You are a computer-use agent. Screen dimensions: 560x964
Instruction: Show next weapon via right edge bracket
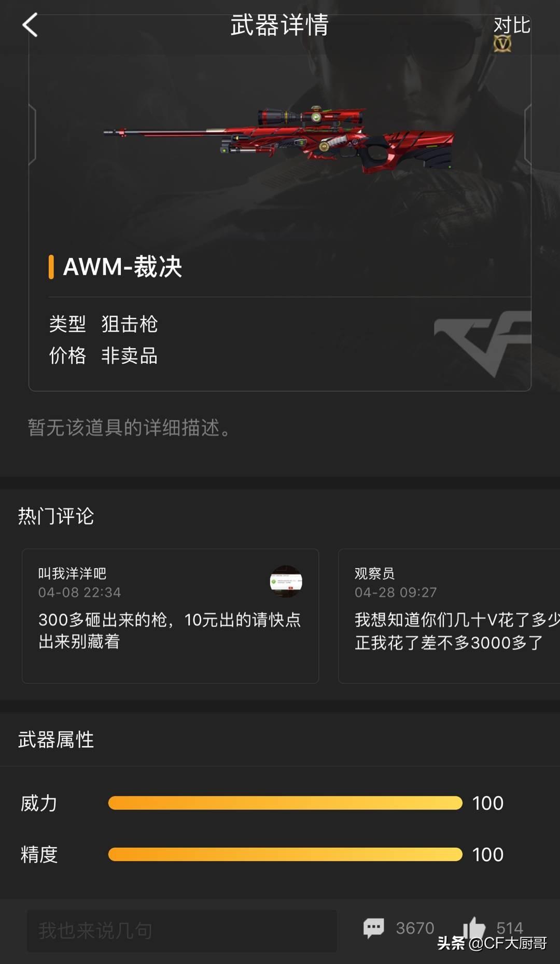(528, 134)
